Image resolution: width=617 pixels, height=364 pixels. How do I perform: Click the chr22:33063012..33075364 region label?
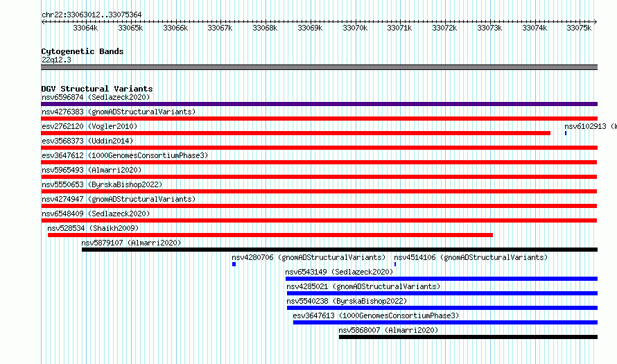[x=92, y=15]
